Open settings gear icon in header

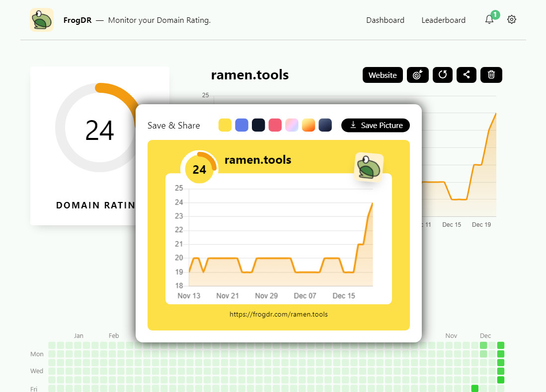(x=512, y=19)
